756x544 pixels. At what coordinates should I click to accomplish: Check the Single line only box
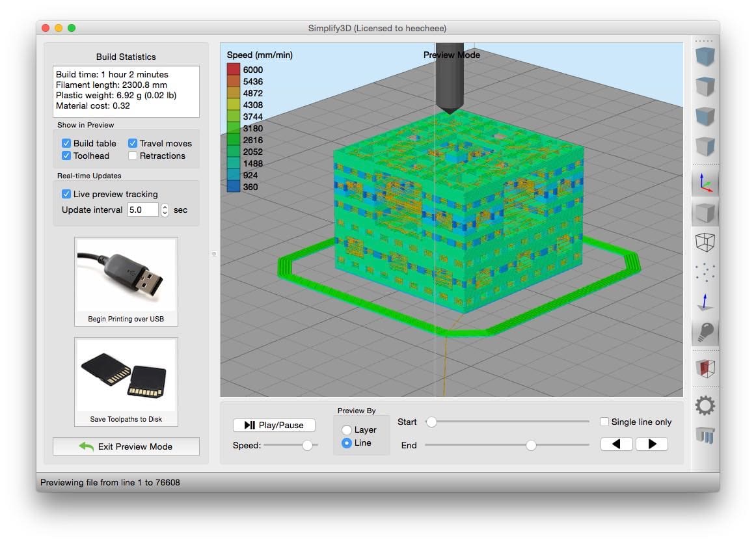(x=604, y=422)
